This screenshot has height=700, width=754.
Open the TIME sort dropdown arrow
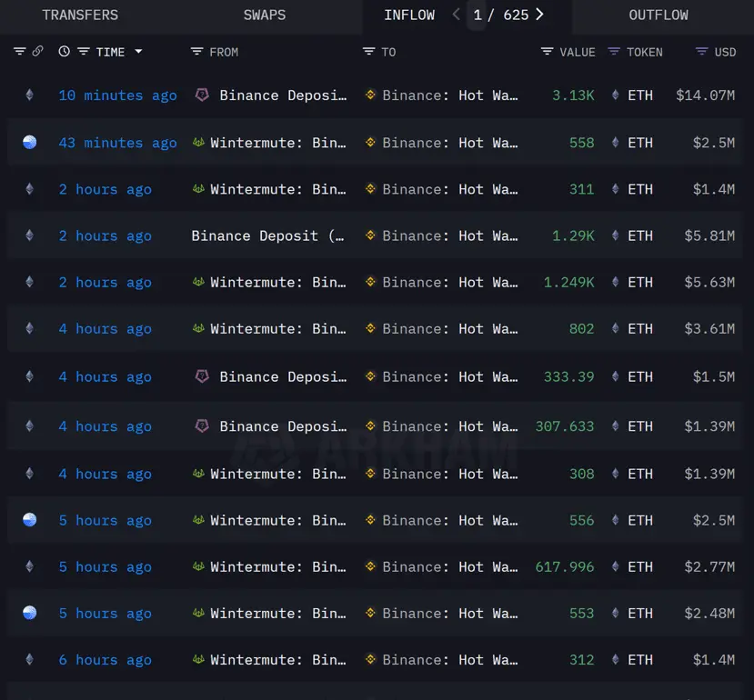pyautogui.click(x=138, y=51)
